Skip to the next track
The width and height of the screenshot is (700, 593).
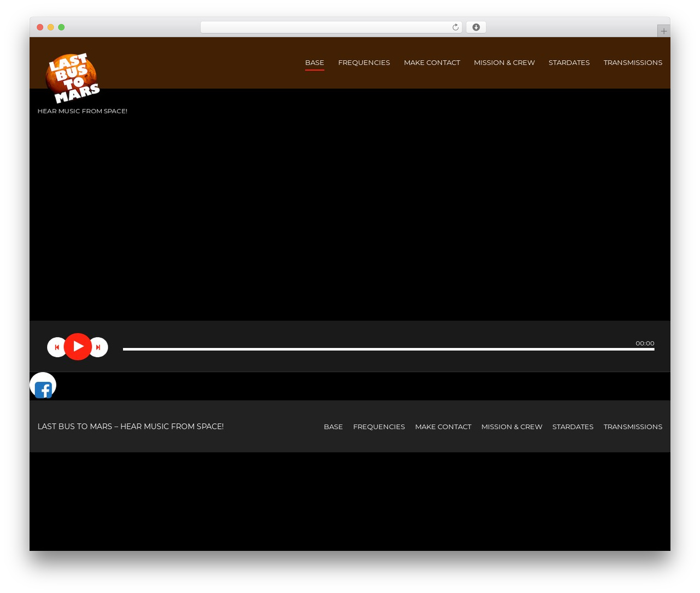pyautogui.click(x=98, y=347)
